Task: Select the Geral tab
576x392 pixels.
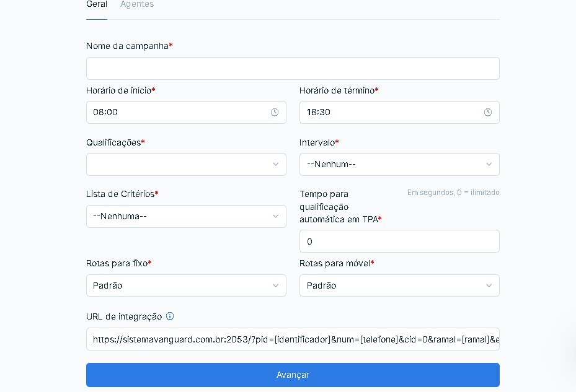Action: click(x=97, y=4)
